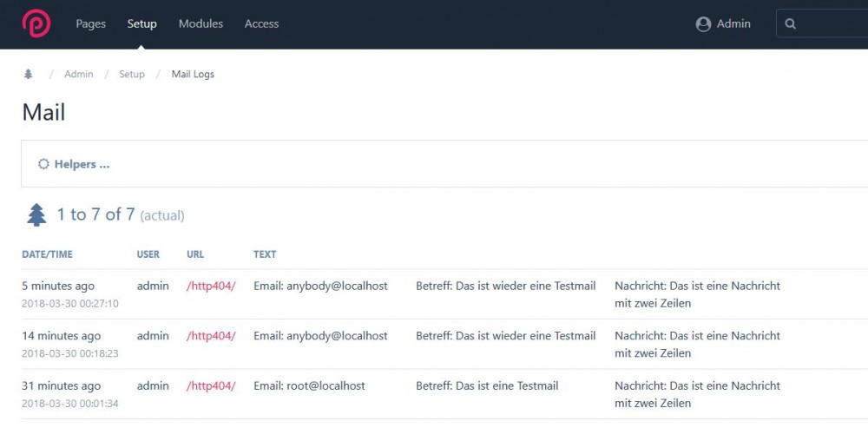Viewport: 868px width, 428px height.
Task: Open the Setup menu
Action: (x=141, y=24)
